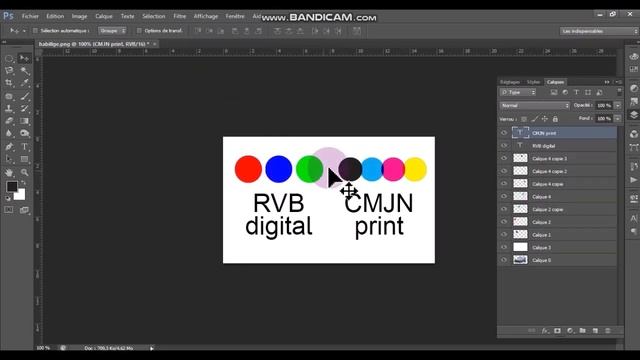
Task: Reset default foreground and background colors
Action: pos(8,199)
